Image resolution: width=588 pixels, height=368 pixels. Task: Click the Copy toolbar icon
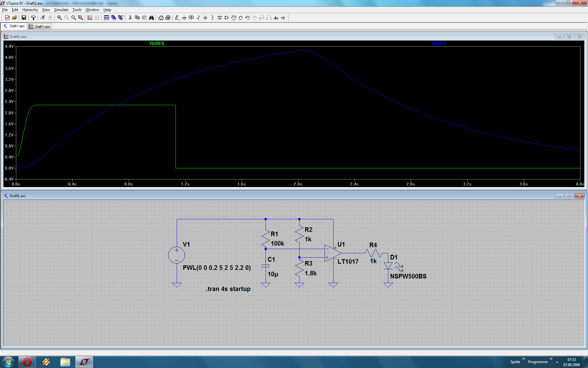[x=137, y=18]
